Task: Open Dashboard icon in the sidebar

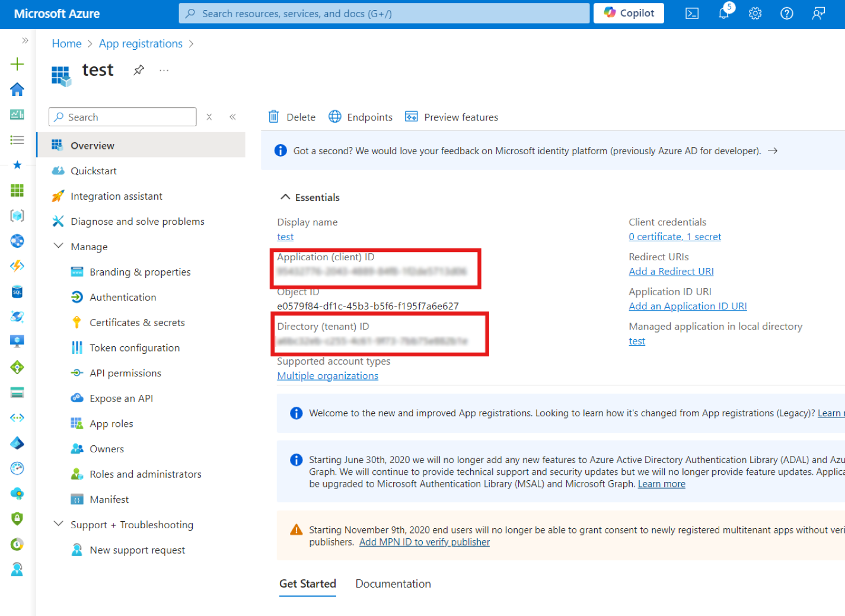Action: pyautogui.click(x=17, y=114)
